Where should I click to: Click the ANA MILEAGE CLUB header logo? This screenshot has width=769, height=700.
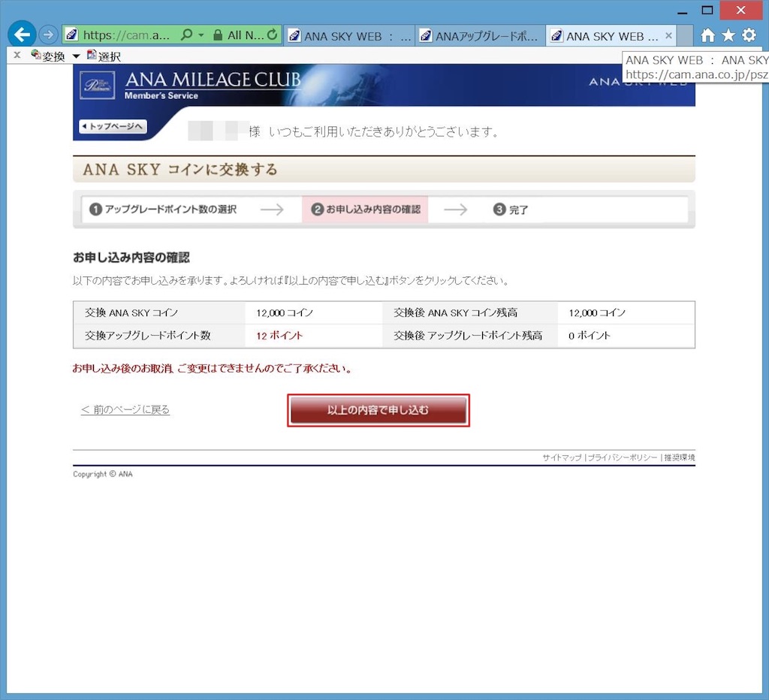coord(213,85)
